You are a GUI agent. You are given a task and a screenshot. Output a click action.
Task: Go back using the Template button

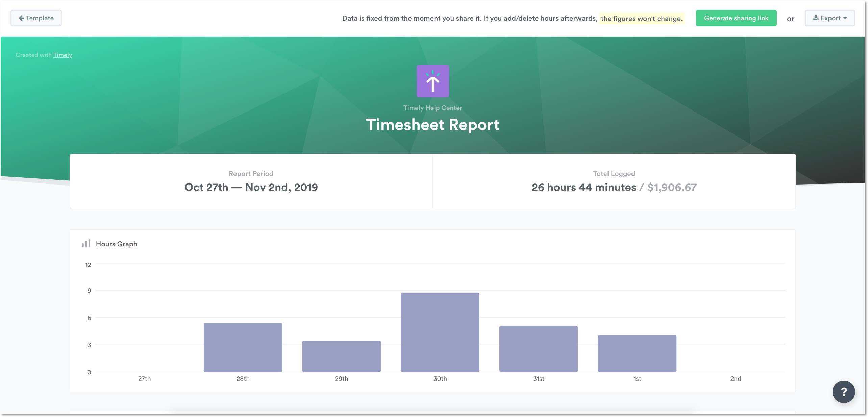(36, 18)
